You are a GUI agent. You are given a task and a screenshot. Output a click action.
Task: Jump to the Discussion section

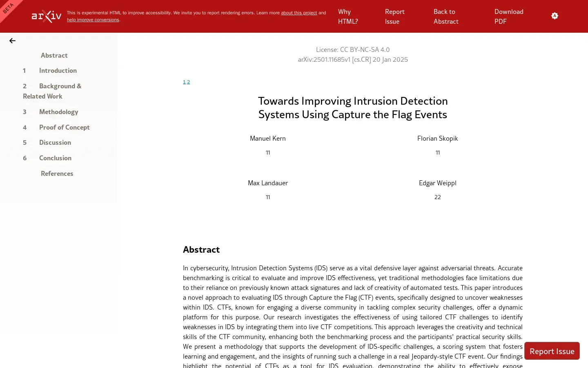pos(55,143)
